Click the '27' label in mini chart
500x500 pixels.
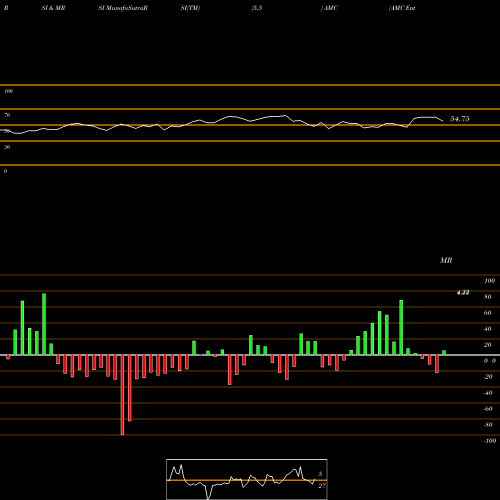[322, 486]
